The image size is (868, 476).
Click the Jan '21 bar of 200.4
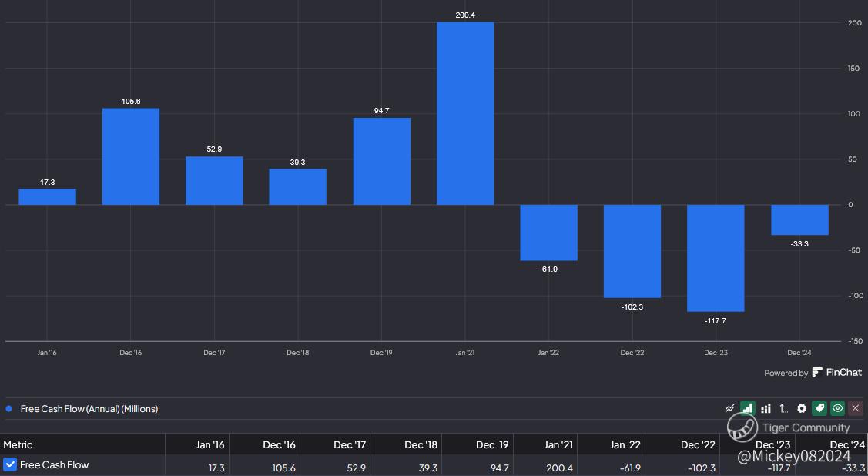[x=465, y=113]
